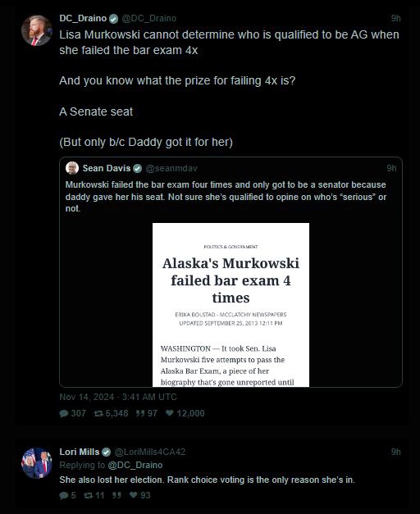Viewport: 420px width, 514px height.
Task: Click the quote icon showing 97
Action: [140, 413]
